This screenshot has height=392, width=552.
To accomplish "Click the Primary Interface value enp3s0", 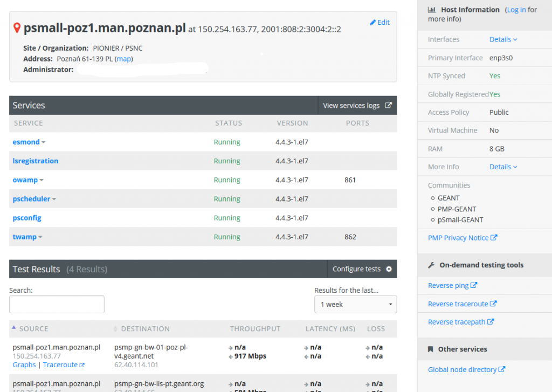I will [501, 58].
